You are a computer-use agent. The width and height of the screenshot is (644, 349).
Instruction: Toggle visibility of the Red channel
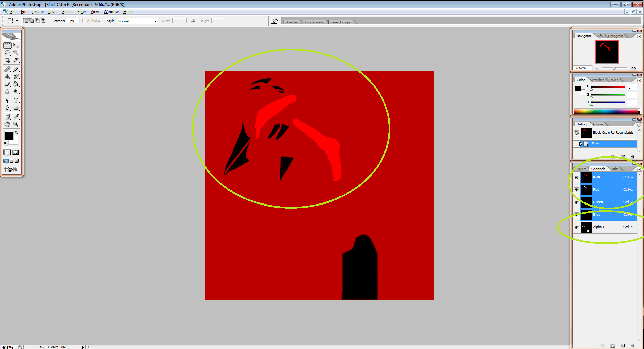pos(576,190)
